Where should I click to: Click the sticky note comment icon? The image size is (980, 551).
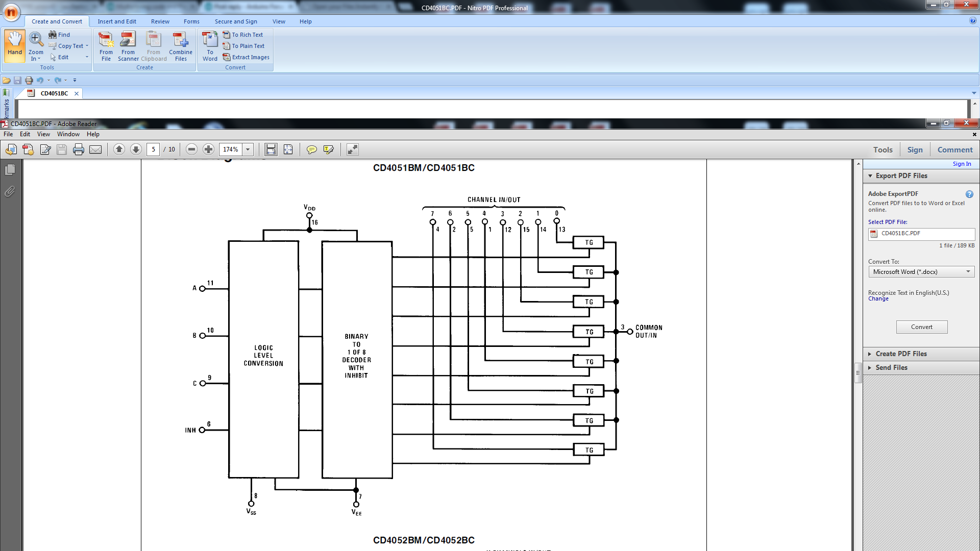311,149
